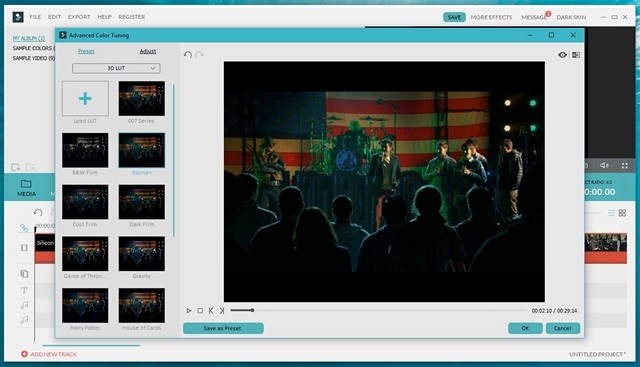This screenshot has height=367, width=640.
Task: Toggle the eye preview visibility icon
Action: (x=562, y=55)
